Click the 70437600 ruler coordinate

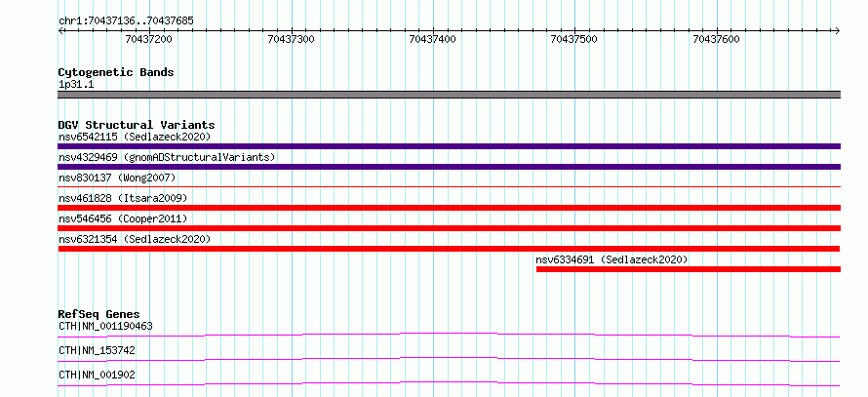(x=716, y=39)
